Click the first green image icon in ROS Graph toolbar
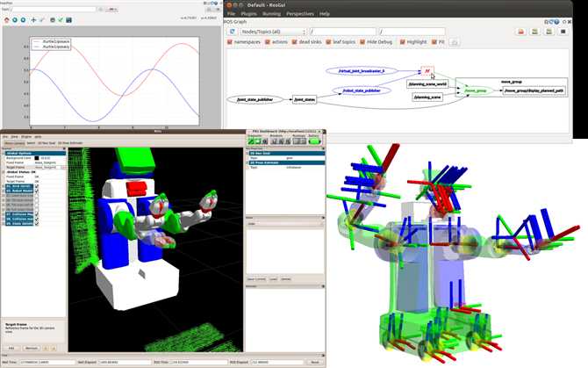 [x=535, y=32]
